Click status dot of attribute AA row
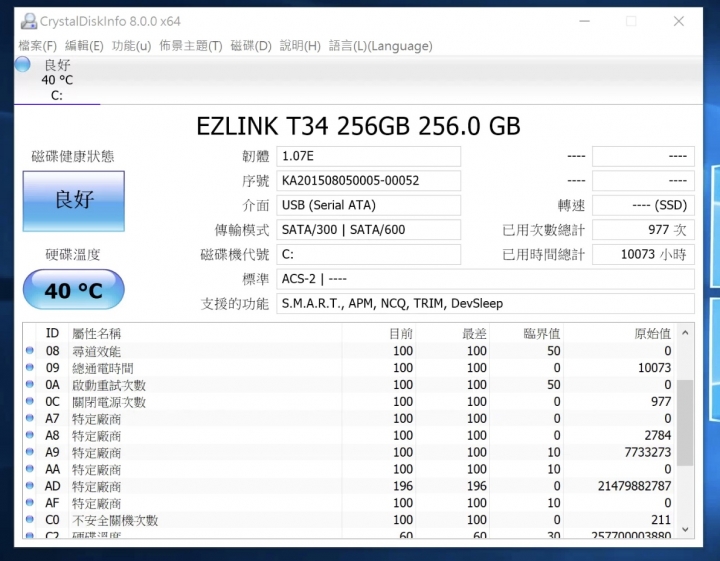 [x=30, y=469]
